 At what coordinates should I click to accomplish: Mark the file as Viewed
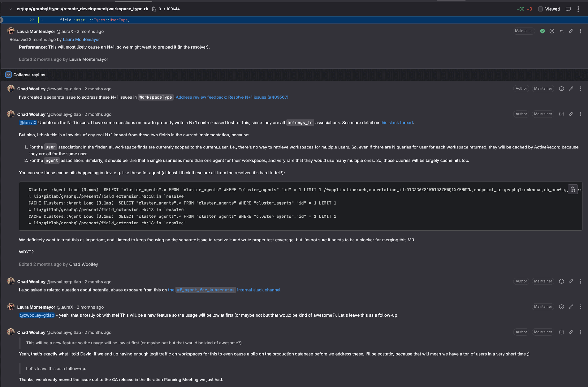pyautogui.click(x=541, y=9)
